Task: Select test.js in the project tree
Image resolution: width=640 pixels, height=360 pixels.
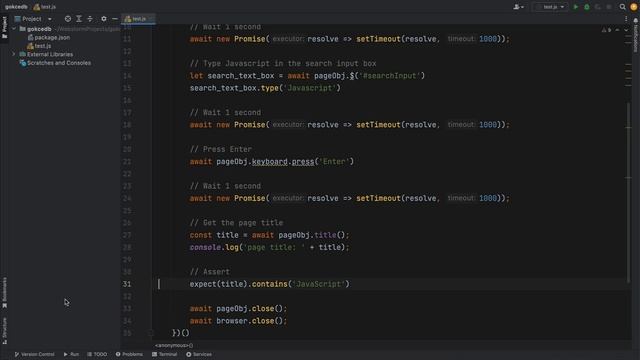Action: click(x=39, y=46)
